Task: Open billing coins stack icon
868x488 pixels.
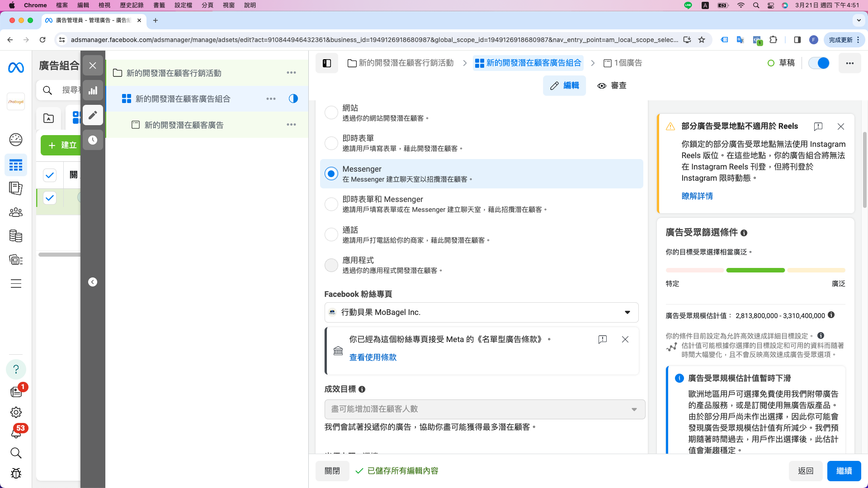Action: pyautogui.click(x=16, y=236)
